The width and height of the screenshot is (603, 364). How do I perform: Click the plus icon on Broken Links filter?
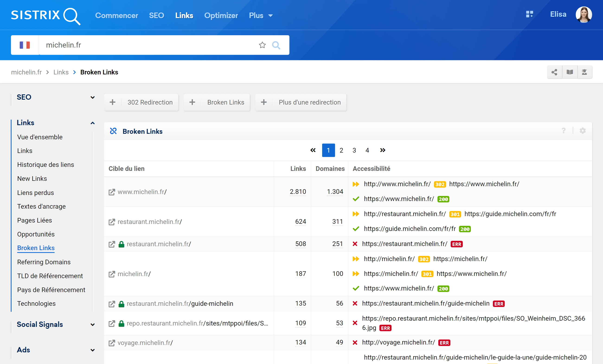pyautogui.click(x=192, y=102)
